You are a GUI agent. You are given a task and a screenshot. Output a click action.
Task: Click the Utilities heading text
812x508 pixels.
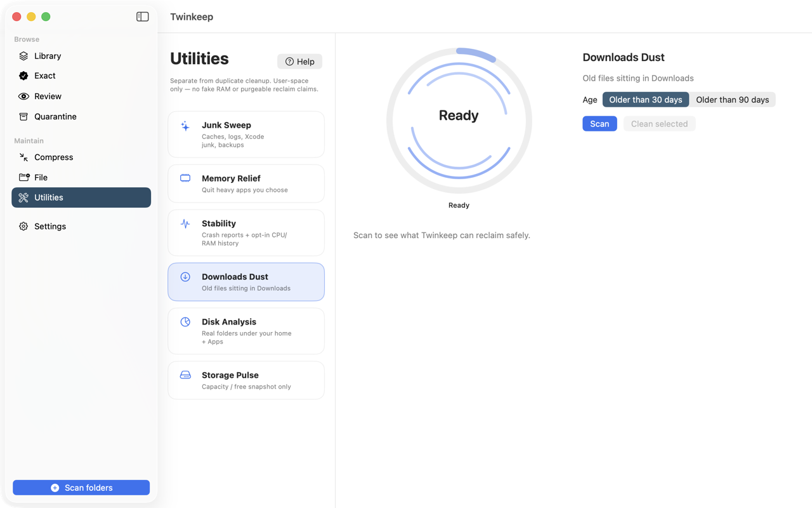pos(199,58)
